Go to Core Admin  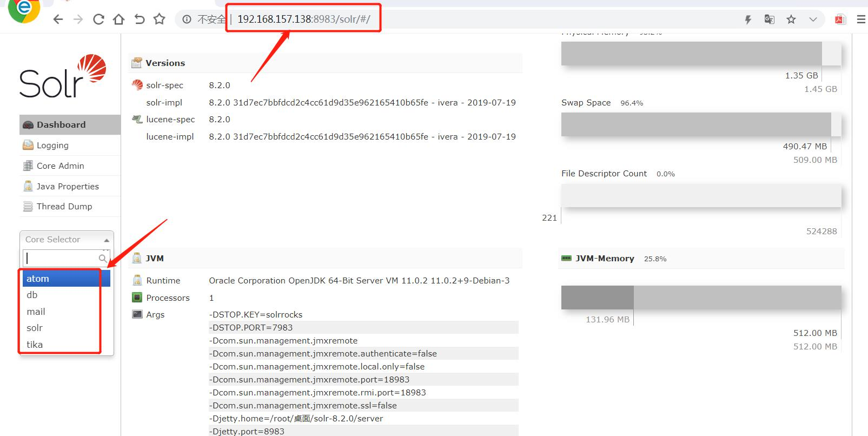[70, 166]
